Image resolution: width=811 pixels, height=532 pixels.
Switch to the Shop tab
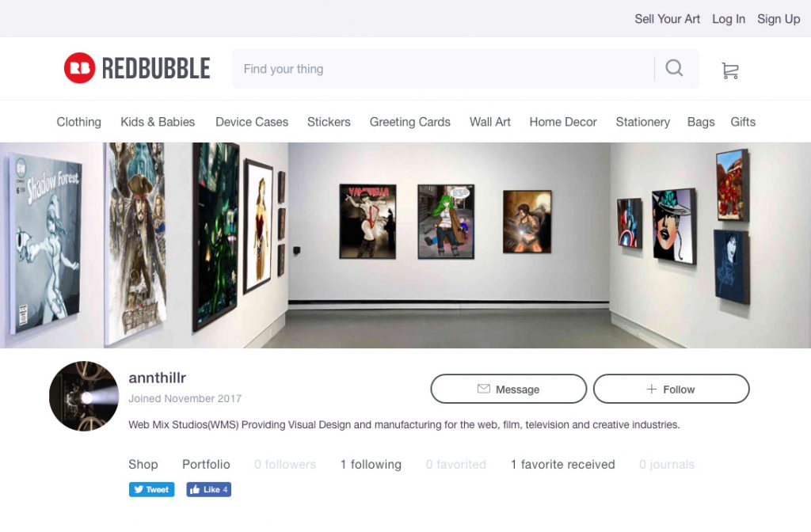point(143,464)
